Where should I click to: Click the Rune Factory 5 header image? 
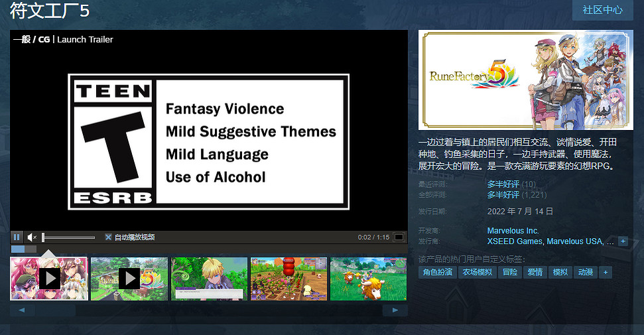[526, 80]
